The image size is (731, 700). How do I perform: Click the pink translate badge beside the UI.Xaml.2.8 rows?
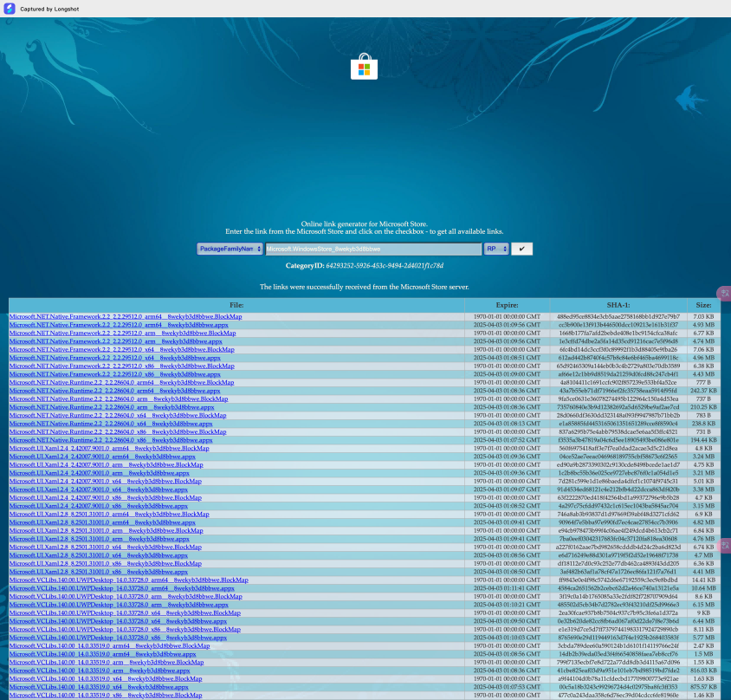724,546
